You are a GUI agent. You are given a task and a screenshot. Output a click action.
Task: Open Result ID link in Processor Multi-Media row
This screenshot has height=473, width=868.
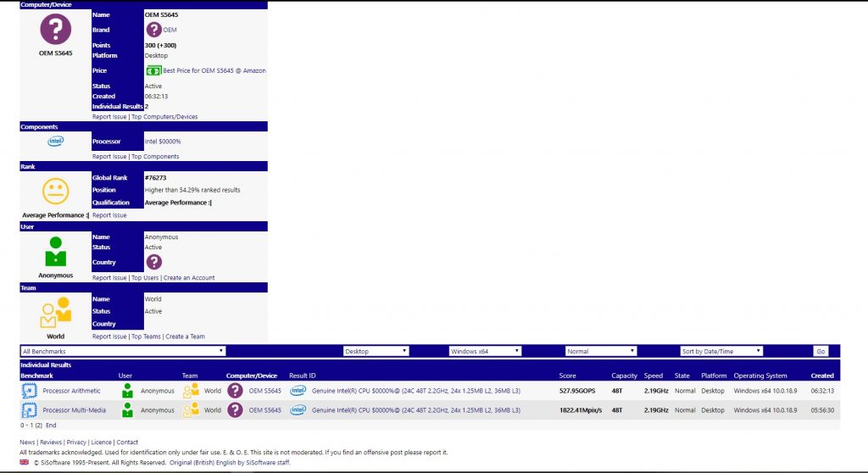point(415,410)
